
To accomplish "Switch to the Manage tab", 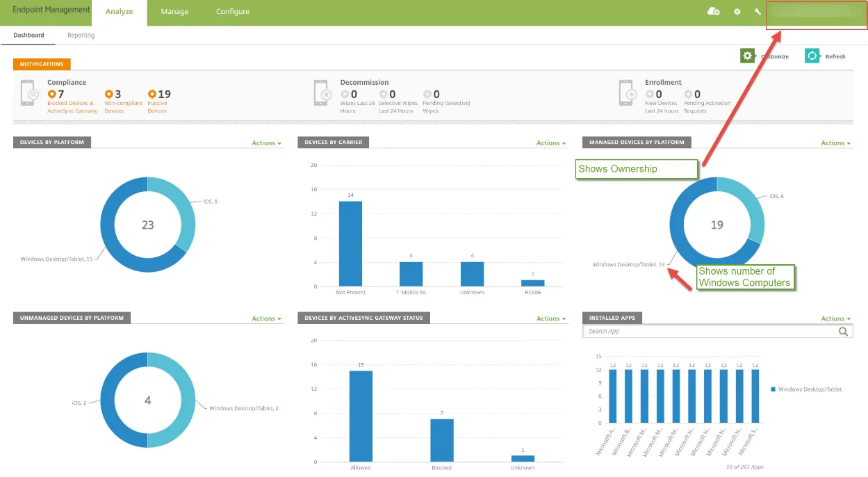I will pos(174,12).
